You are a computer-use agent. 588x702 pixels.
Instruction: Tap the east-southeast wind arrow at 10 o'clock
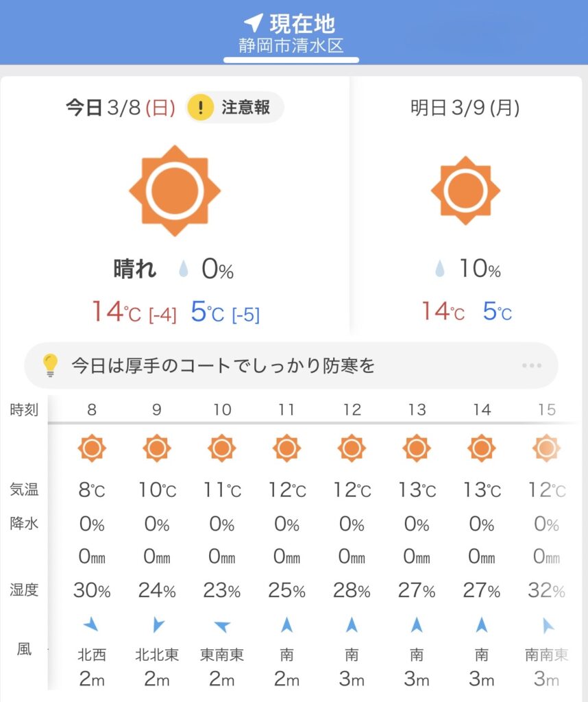point(221,625)
